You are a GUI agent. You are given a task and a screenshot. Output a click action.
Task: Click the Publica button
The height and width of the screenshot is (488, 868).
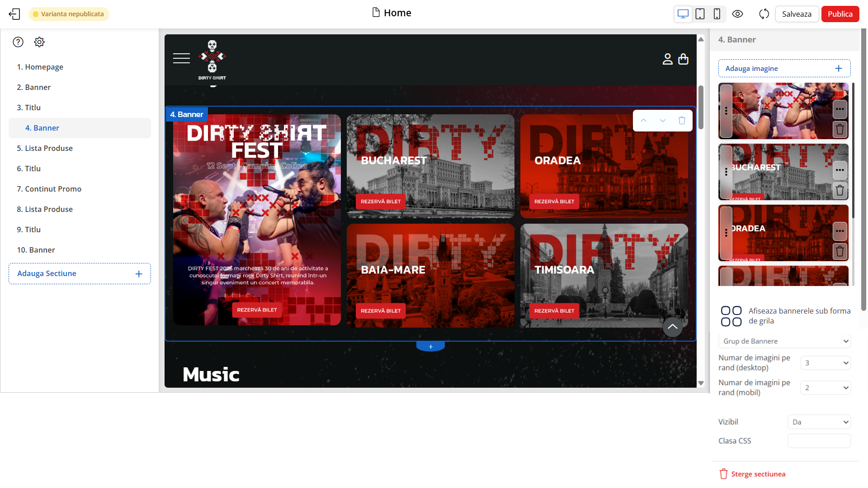click(x=840, y=14)
